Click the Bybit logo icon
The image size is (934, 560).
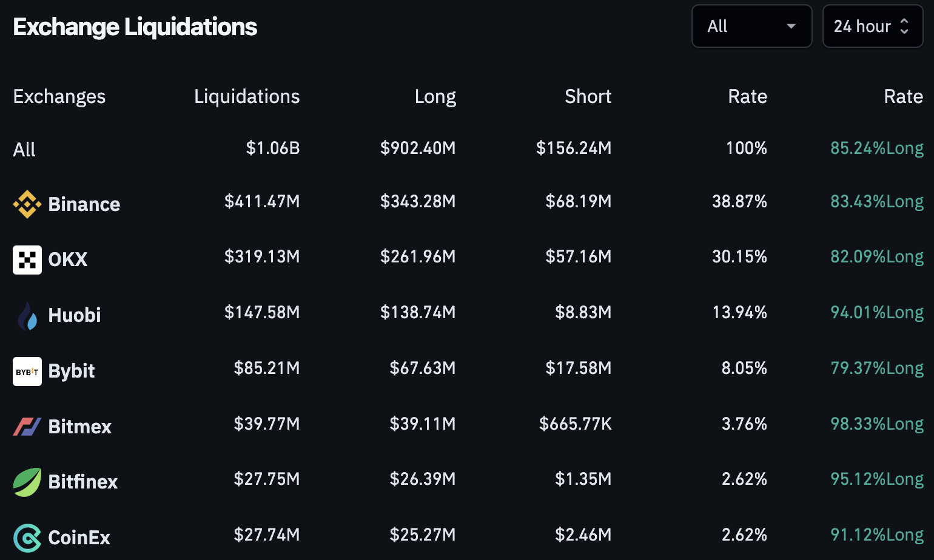pyautogui.click(x=27, y=372)
